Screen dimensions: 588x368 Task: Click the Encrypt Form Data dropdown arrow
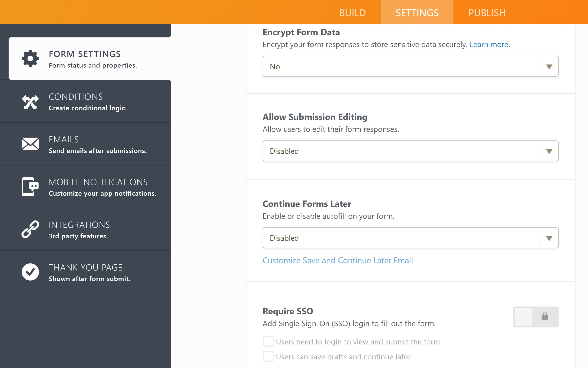pyautogui.click(x=549, y=66)
